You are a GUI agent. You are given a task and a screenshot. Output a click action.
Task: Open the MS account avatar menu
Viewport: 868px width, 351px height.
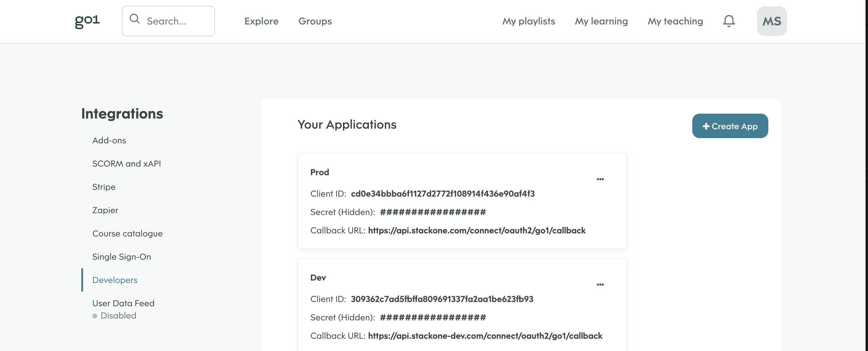click(772, 21)
